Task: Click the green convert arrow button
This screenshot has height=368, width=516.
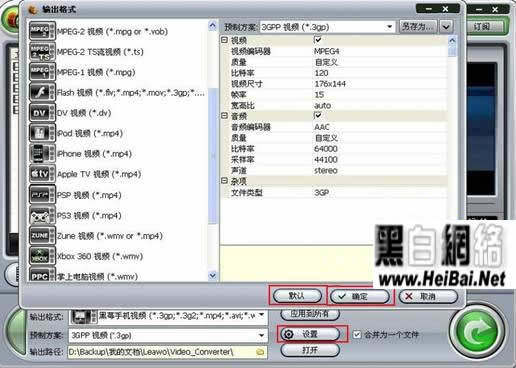Action: [x=477, y=331]
